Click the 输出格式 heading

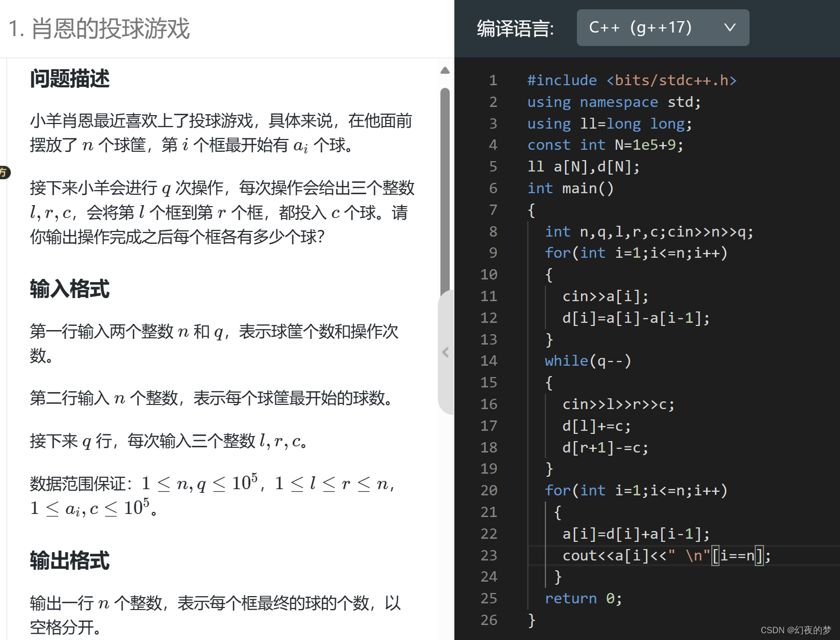[x=70, y=561]
